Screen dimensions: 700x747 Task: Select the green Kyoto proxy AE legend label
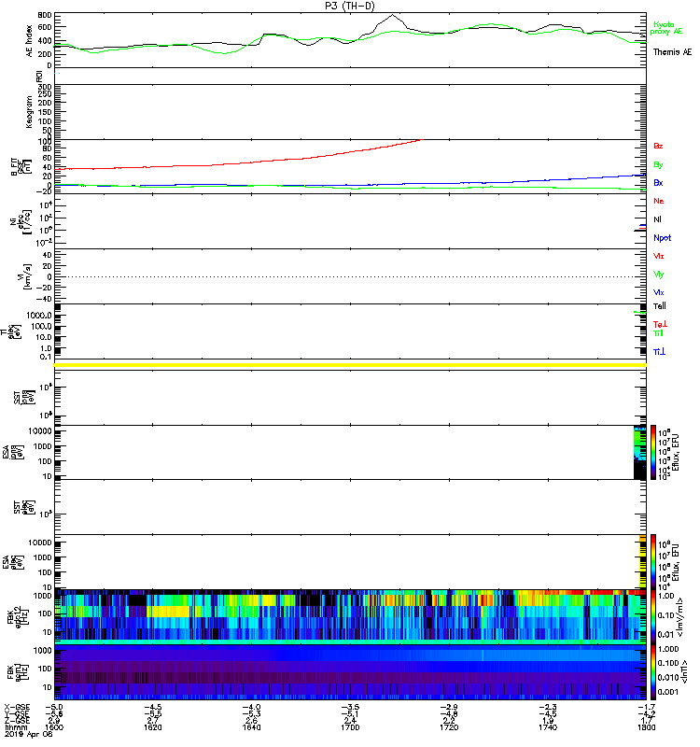click(x=666, y=28)
